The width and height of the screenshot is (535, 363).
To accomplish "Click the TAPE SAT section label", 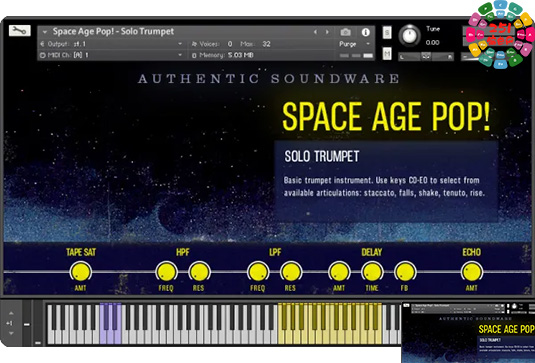I will coord(81,252).
